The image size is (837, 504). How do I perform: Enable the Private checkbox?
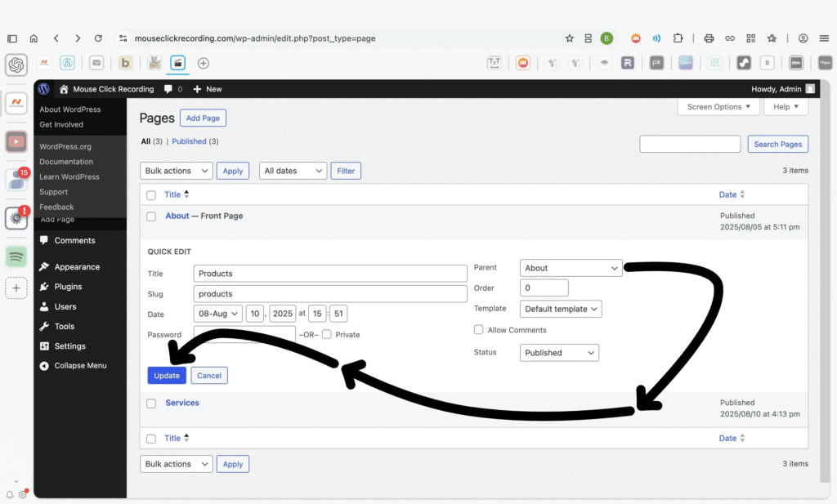327,334
